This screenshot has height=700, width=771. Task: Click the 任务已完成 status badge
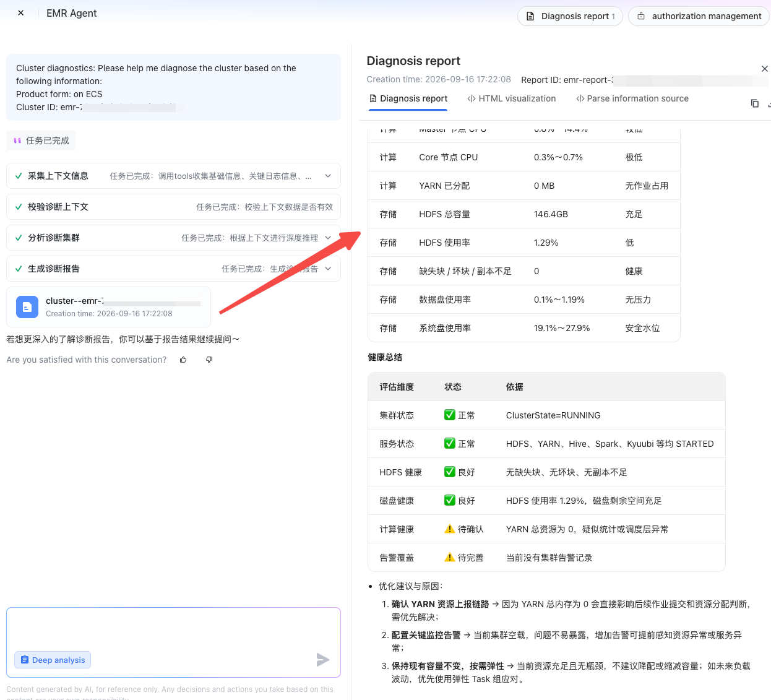41,140
